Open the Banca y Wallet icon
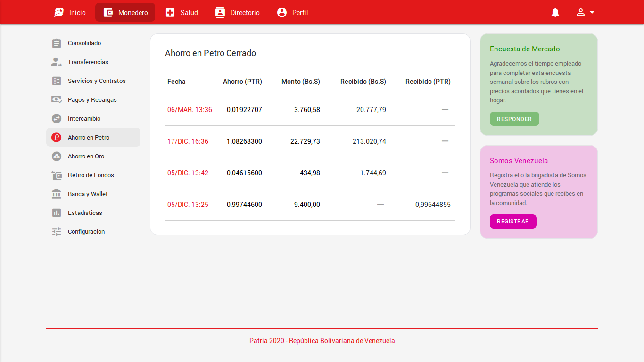 pos(57,194)
